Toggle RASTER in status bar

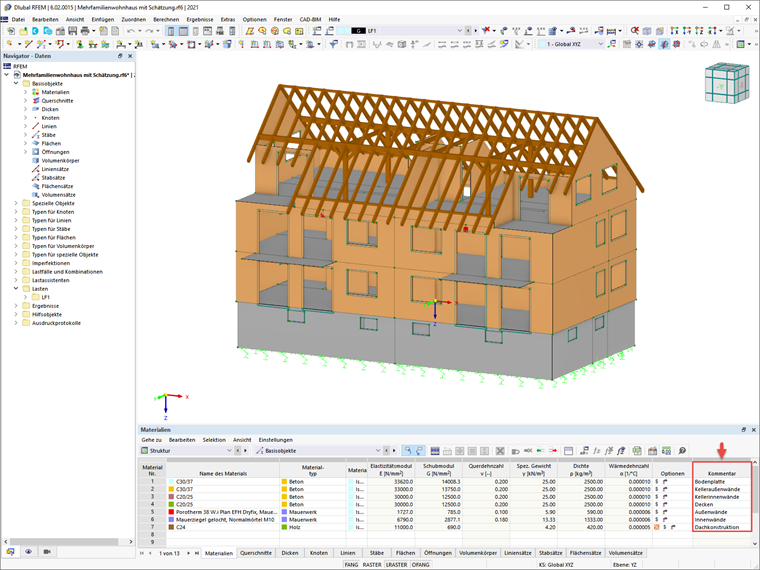372,565
